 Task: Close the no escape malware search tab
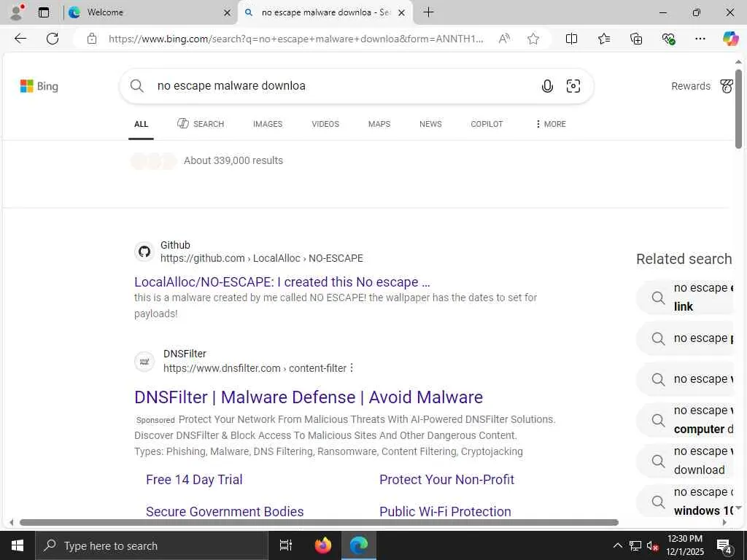(x=402, y=13)
